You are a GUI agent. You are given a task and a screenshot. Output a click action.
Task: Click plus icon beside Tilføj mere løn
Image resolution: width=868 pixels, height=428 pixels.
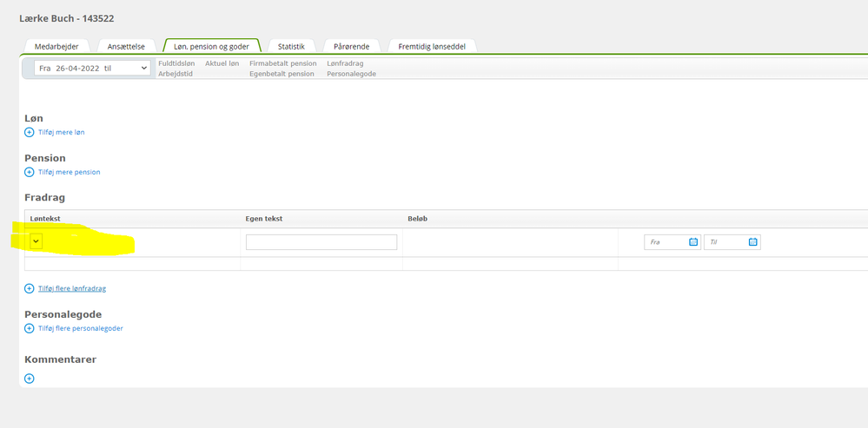point(30,132)
